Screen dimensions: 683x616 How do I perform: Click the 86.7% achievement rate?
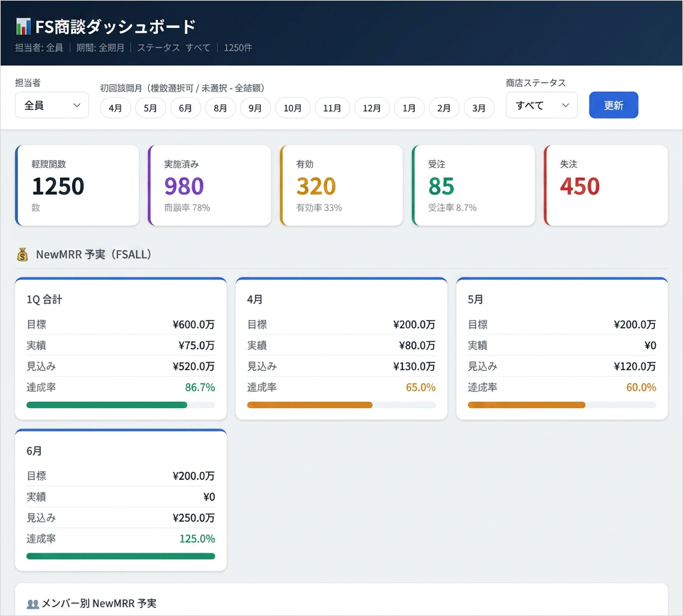(x=200, y=387)
